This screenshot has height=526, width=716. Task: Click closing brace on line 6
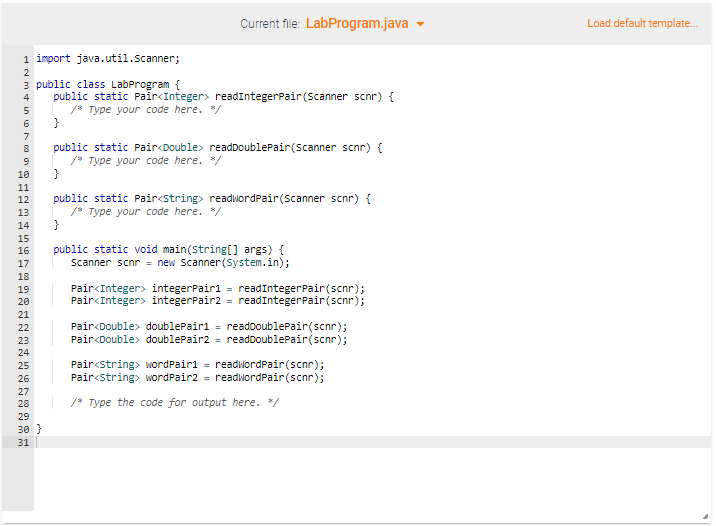(56, 122)
